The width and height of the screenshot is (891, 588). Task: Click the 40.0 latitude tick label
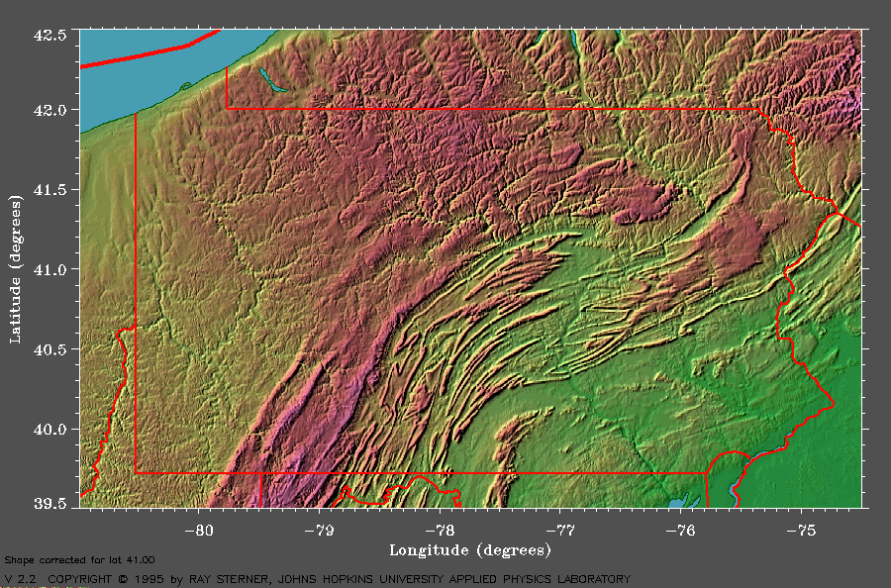[x=51, y=430]
